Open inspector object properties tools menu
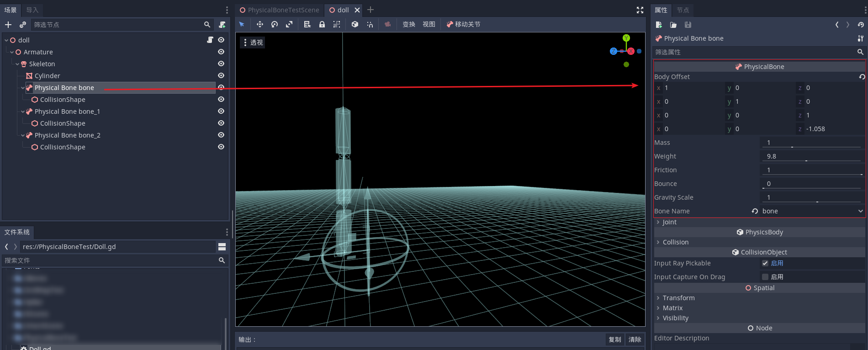This screenshot has width=868, height=350. 861,38
